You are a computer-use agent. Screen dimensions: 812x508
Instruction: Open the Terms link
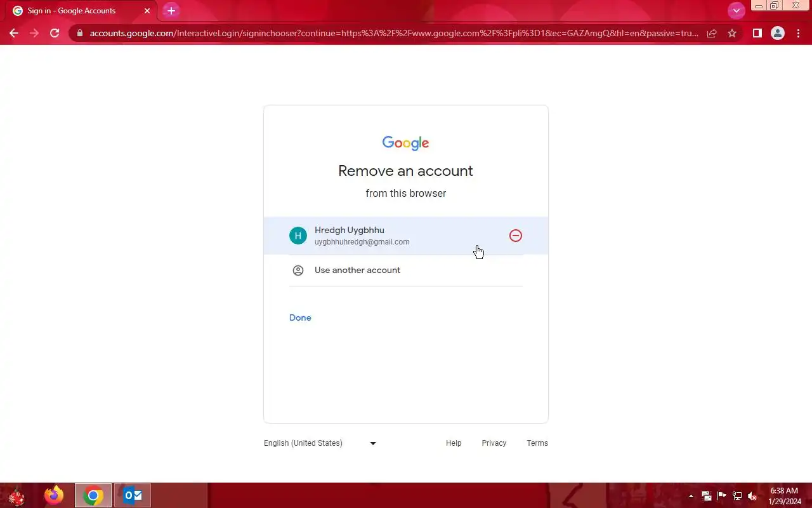pos(537,443)
